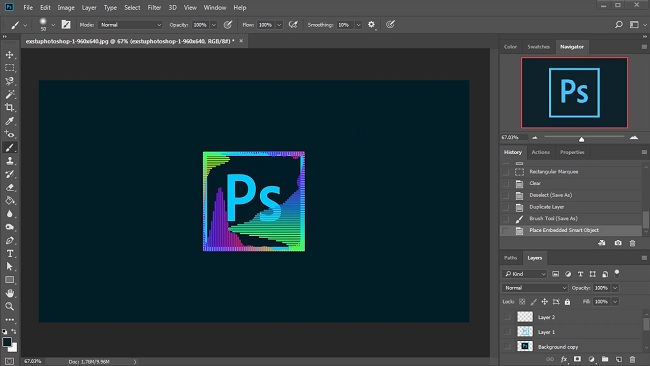Toggle visibility of Layer 1
Screen dimensions: 650x366
(x=507, y=332)
